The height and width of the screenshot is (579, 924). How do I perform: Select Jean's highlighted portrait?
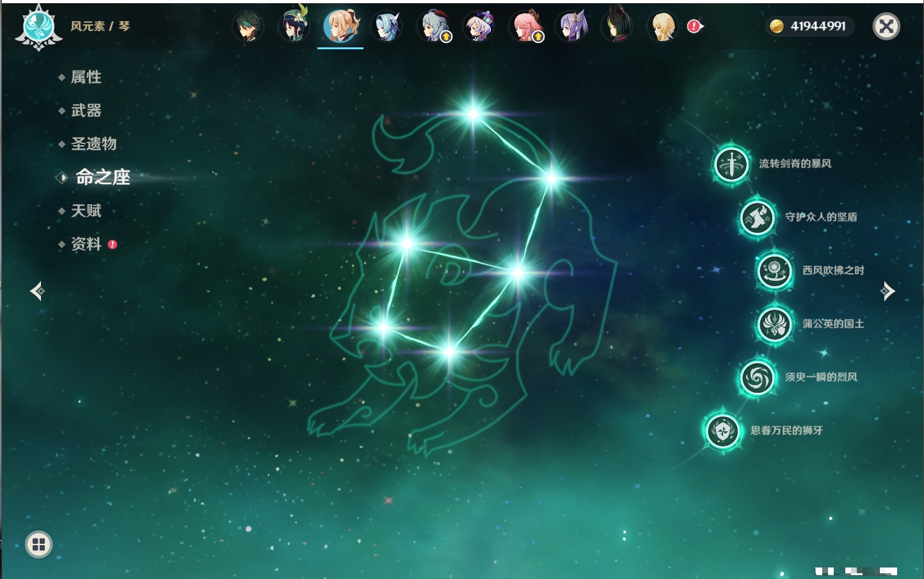point(340,26)
